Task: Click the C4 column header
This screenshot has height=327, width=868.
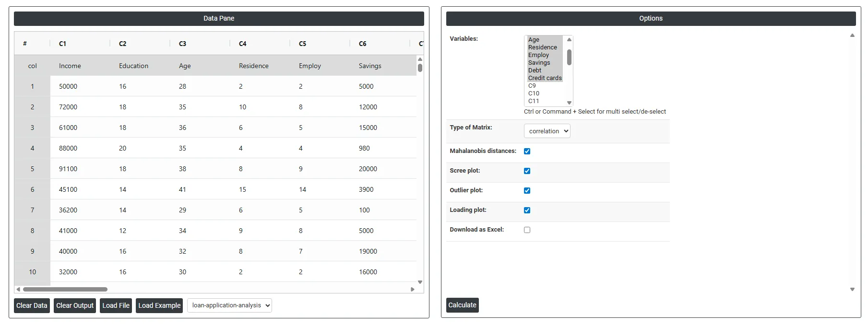Action: click(260, 44)
